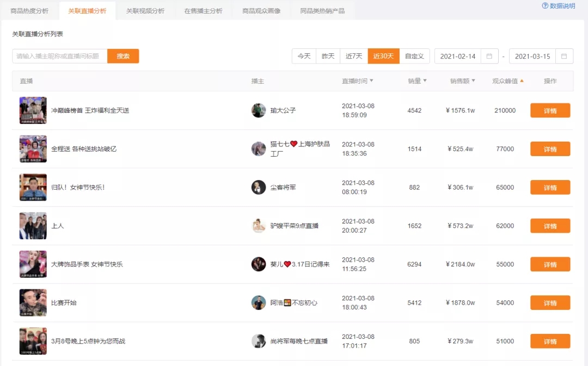Image resolution: width=588 pixels, height=366 pixels.
Task: Switch to the 关联视频分析 tab
Action: pyautogui.click(x=146, y=9)
